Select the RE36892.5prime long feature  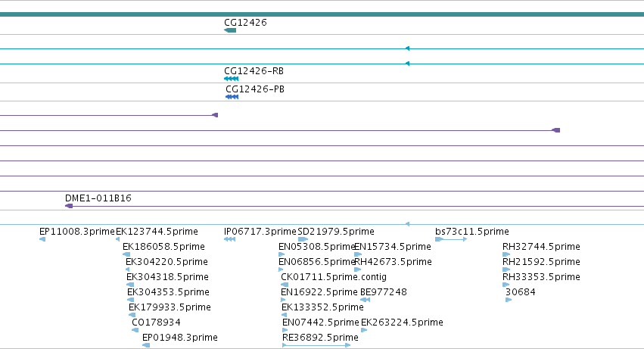point(316,345)
